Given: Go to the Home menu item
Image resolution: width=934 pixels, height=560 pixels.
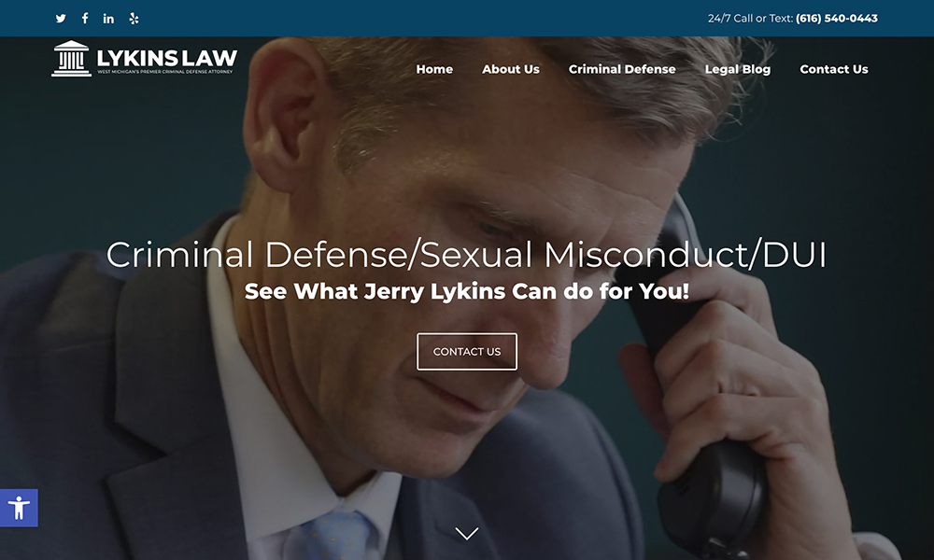Looking at the screenshot, I should [x=434, y=69].
